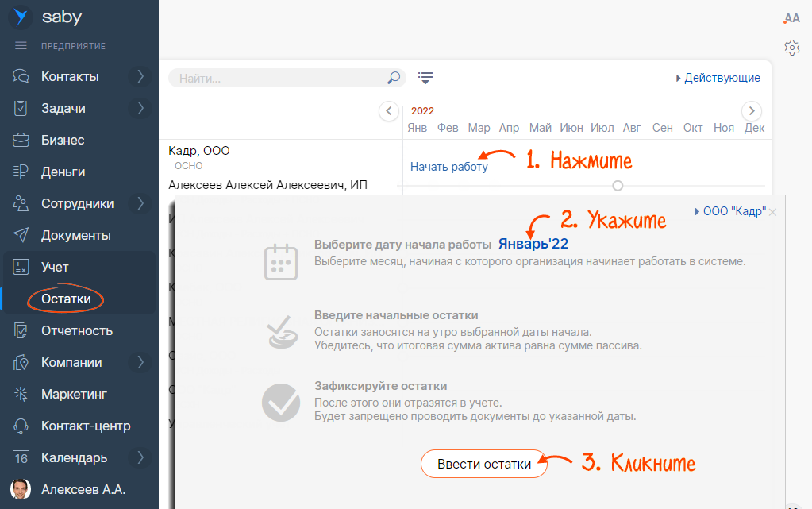Open the Действующие filter dropdown

[x=718, y=78]
